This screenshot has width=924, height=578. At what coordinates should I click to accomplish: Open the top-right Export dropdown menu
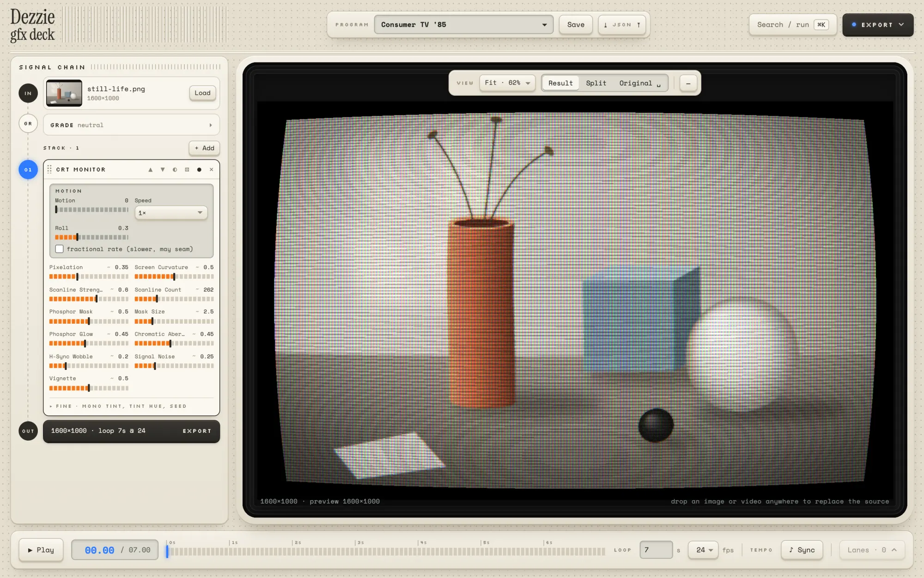[x=878, y=25]
